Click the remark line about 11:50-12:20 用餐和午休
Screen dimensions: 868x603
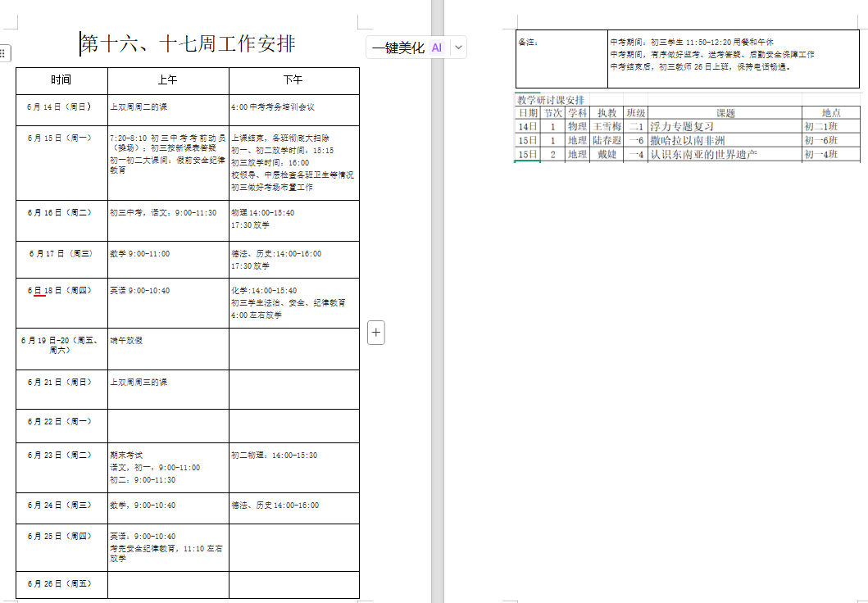click(x=692, y=42)
